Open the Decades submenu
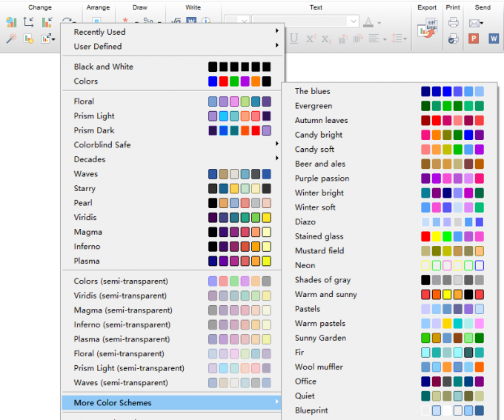504x420 pixels. tap(172, 159)
